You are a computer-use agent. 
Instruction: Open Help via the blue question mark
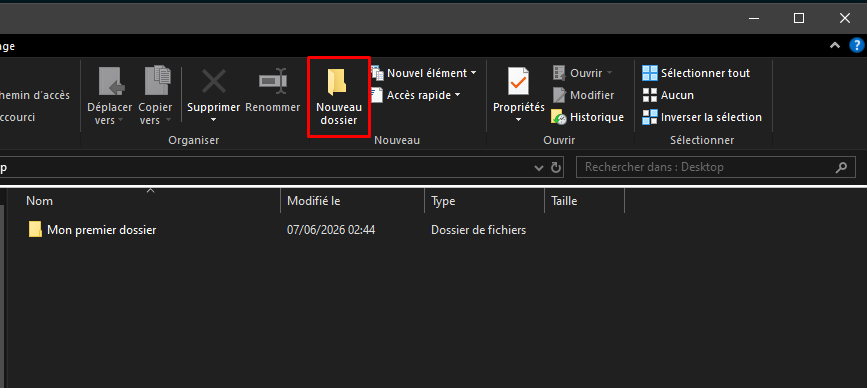click(855, 46)
